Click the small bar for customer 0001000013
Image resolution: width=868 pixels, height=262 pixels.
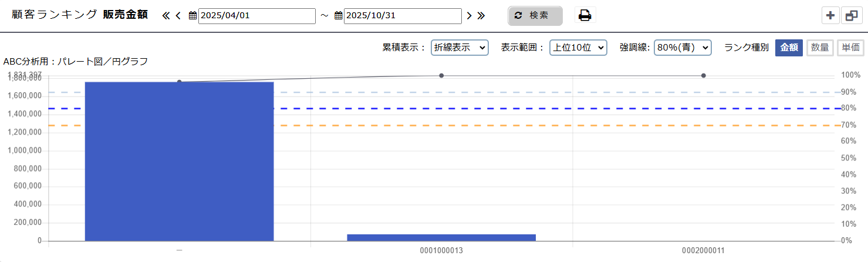441,237
